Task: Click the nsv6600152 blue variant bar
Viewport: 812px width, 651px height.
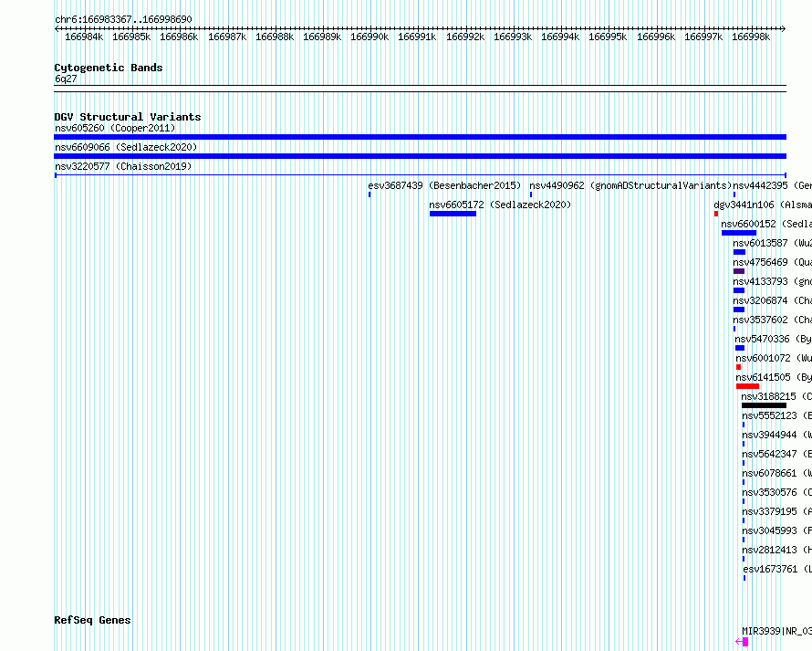Action: point(739,233)
